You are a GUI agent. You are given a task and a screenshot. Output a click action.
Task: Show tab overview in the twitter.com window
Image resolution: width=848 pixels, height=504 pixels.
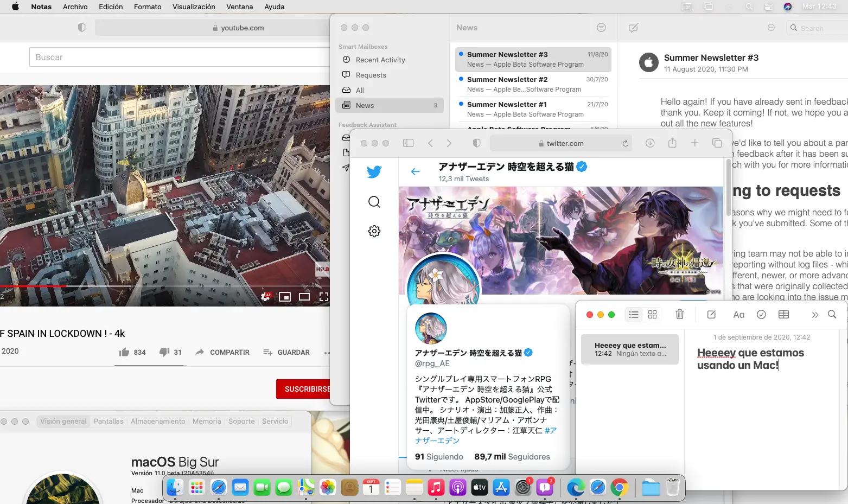tap(717, 143)
